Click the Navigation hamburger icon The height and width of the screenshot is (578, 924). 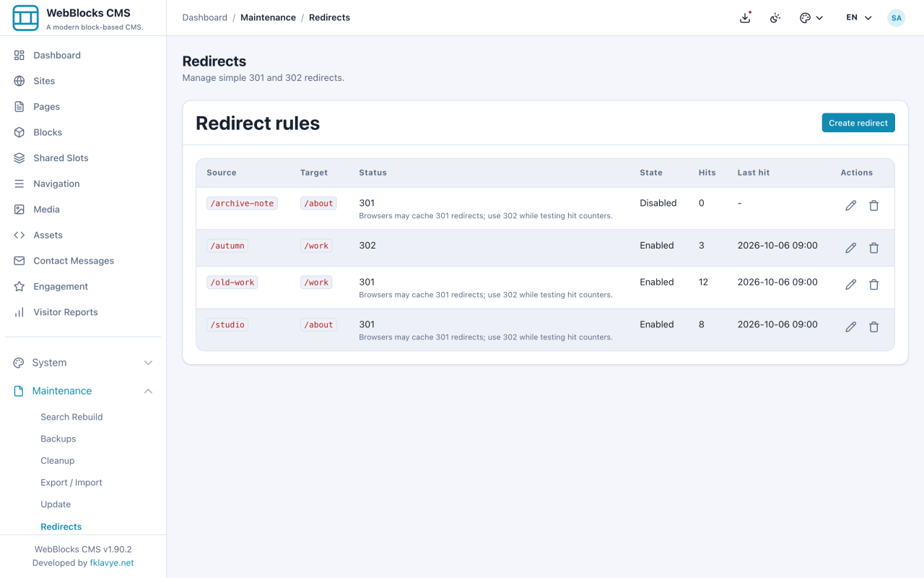[x=19, y=184]
